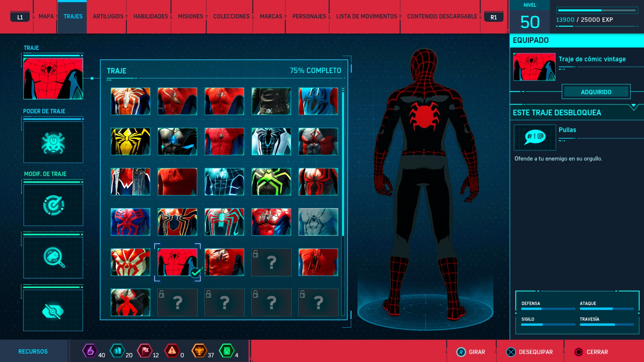Image resolution: width=644 pixels, height=362 pixels.
Task: Open the MARCAS tab
Action: [271, 16]
